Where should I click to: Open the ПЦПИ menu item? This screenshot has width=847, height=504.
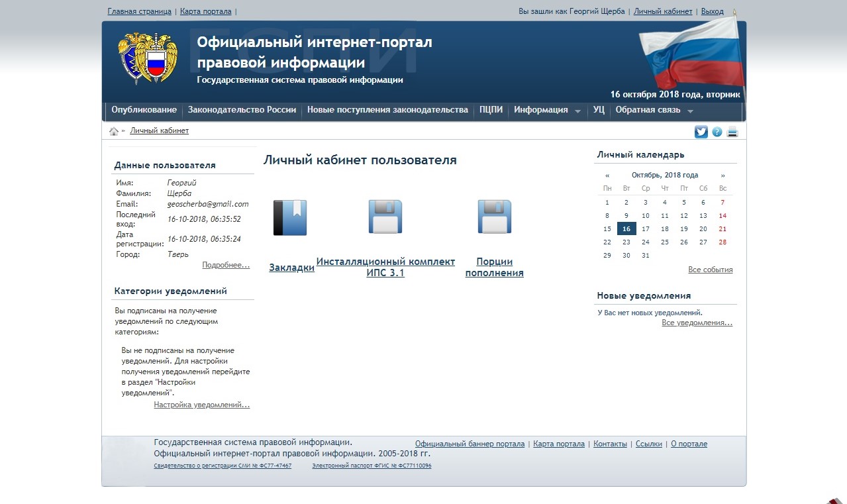click(x=491, y=110)
